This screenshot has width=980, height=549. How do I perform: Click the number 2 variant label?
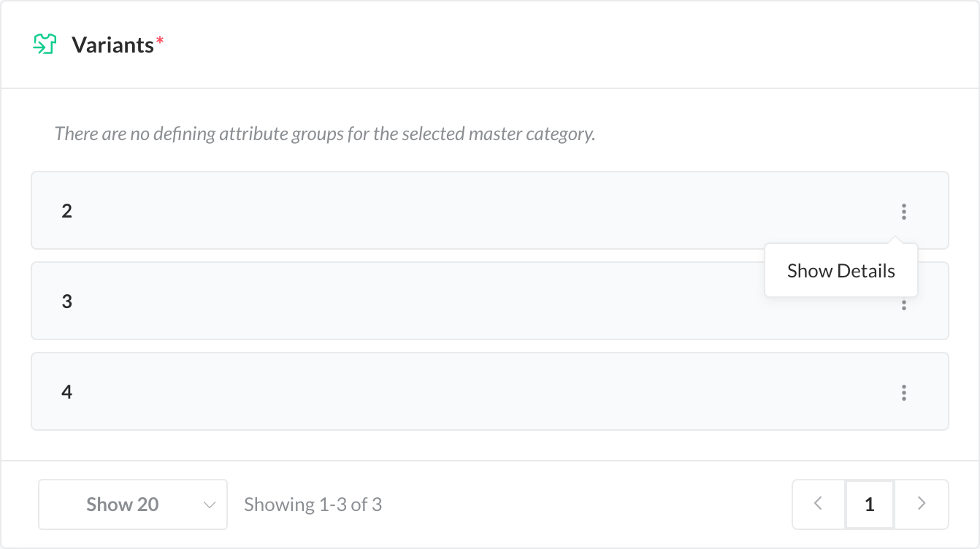pos(67,211)
